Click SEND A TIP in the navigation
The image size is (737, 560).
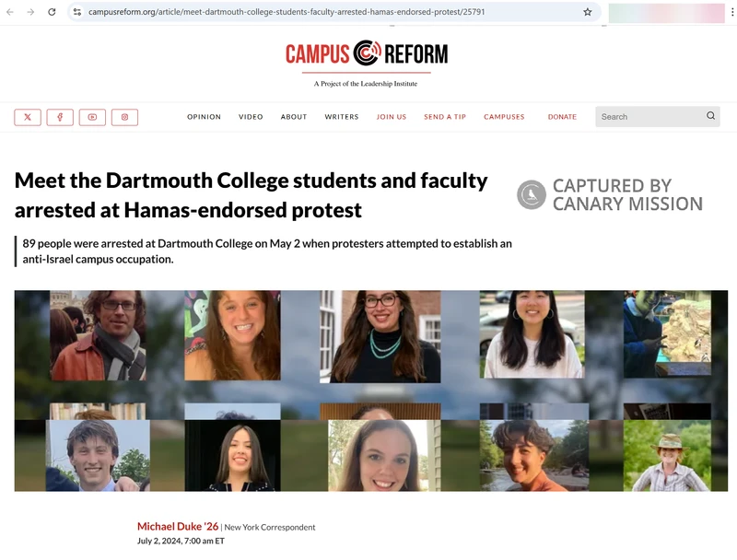pos(444,116)
